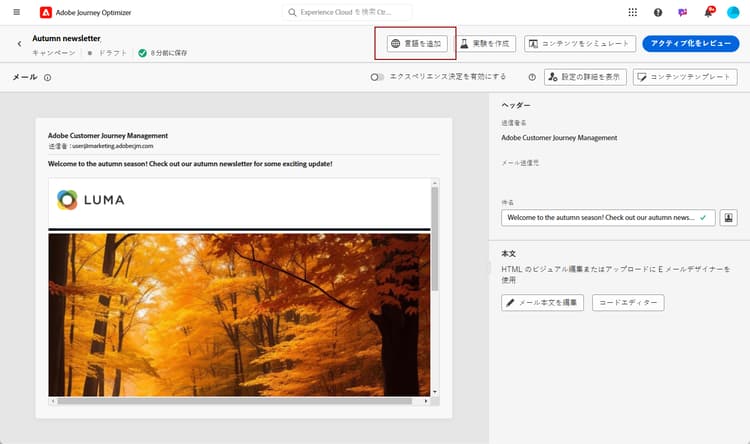The height and width of the screenshot is (444, 750).
Task: Open the notifications bell
Action: pyautogui.click(x=708, y=12)
